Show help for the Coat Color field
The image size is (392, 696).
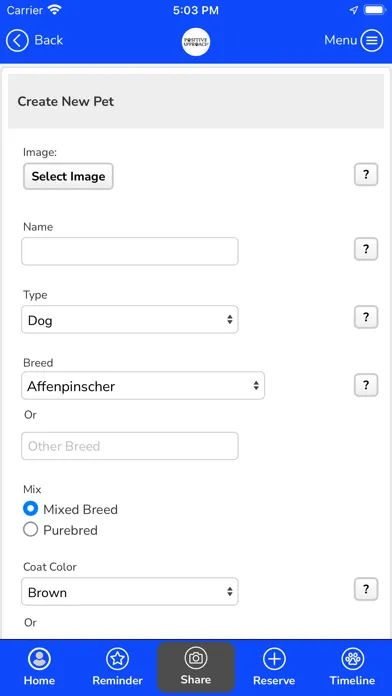(x=366, y=589)
